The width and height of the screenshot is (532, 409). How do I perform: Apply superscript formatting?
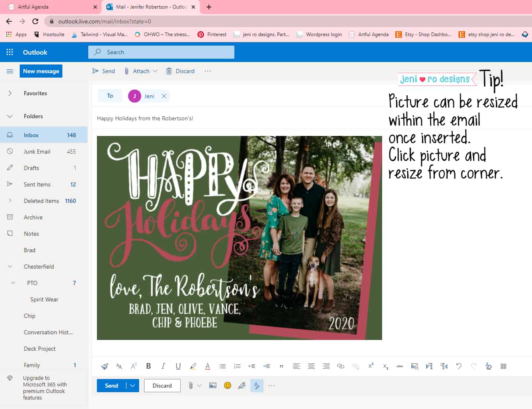(x=370, y=366)
